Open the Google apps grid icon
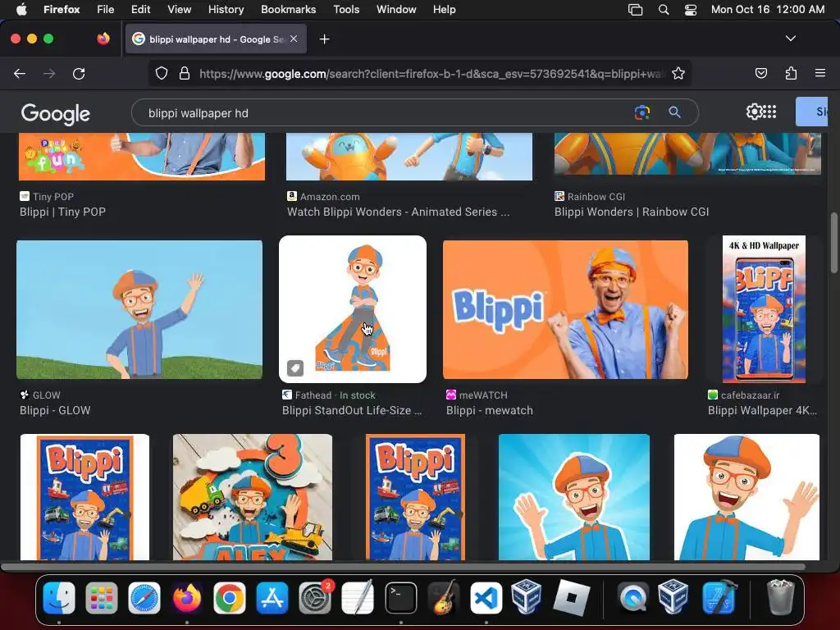The width and height of the screenshot is (840, 630). coord(769,112)
